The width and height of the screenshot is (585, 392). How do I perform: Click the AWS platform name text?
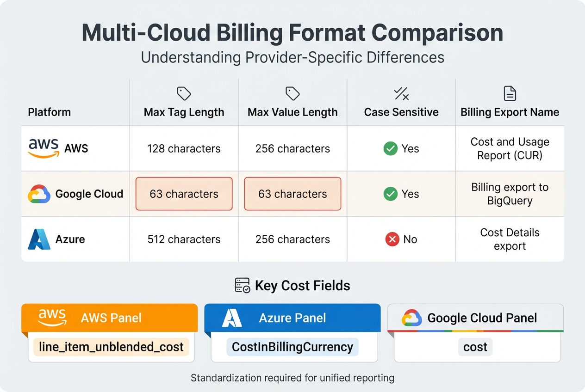click(76, 149)
